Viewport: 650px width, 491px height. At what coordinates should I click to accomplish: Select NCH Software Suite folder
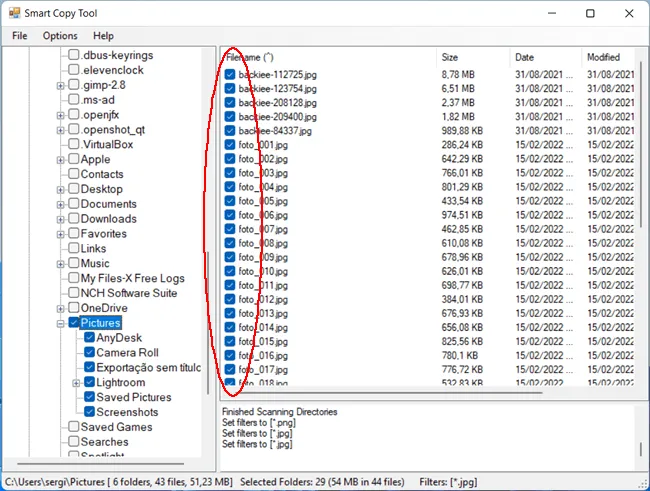point(129,293)
